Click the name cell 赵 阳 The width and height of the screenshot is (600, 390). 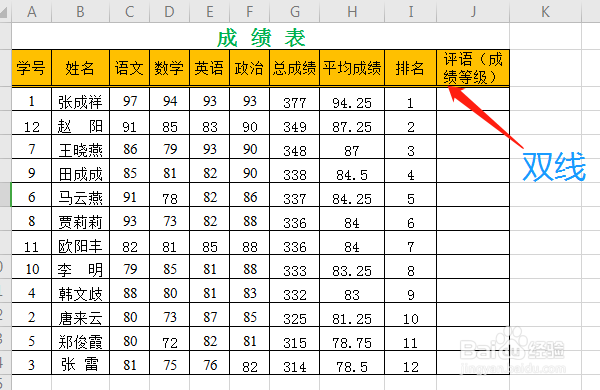[x=80, y=123]
